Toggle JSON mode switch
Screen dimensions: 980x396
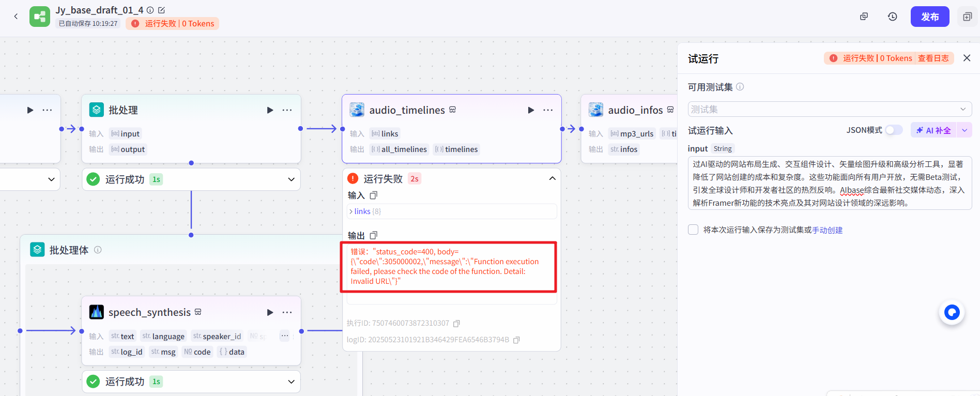(x=894, y=130)
